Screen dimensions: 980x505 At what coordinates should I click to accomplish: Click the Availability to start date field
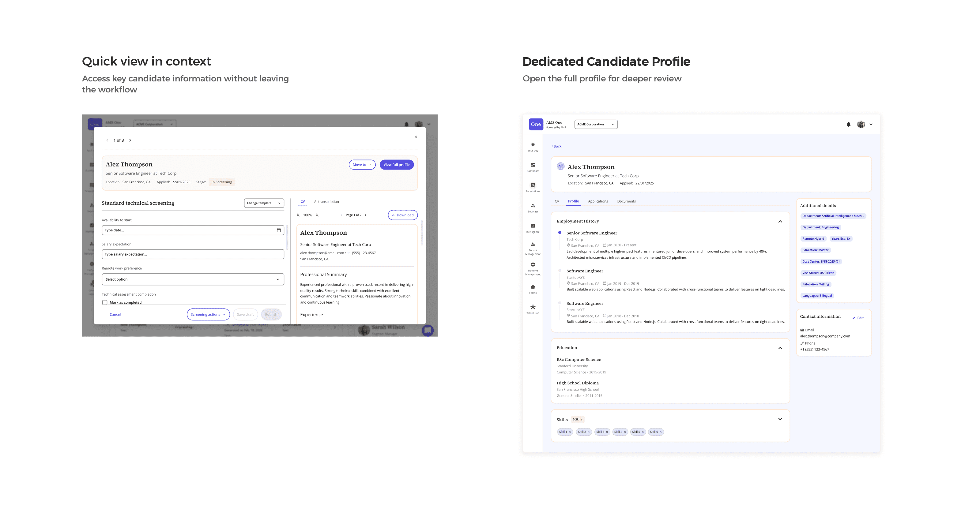(x=193, y=230)
